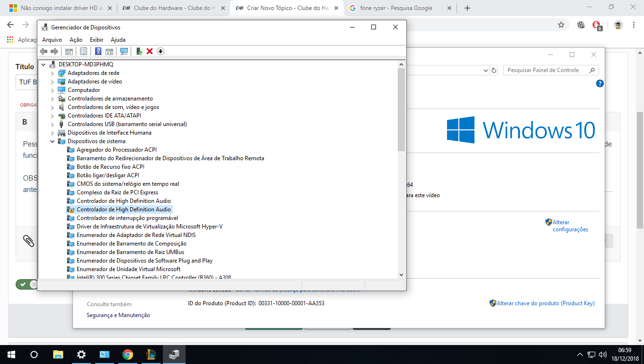Collapse the DESKTOP-MD3PHMQ root node
This screenshot has height=364, width=644.
click(44, 64)
